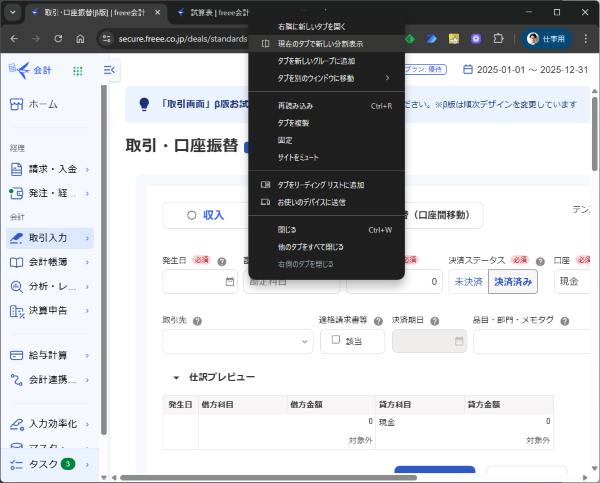Open the 請求・入金 sidebar icon
600x483 pixels.
pyautogui.click(x=17, y=168)
